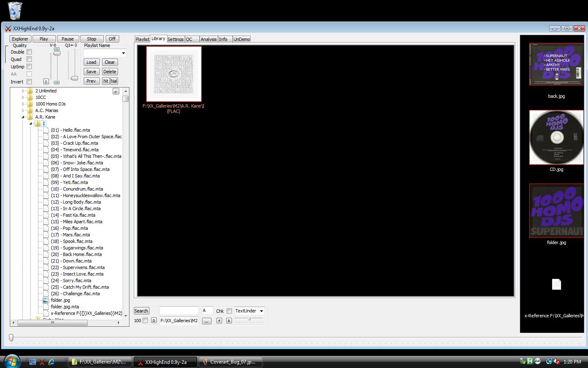Click the search text input field
Image resolution: width=588 pixels, height=368 pixels.
point(179,311)
